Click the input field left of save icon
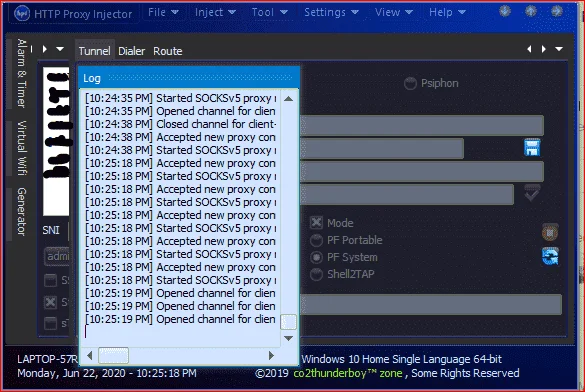 (382, 148)
